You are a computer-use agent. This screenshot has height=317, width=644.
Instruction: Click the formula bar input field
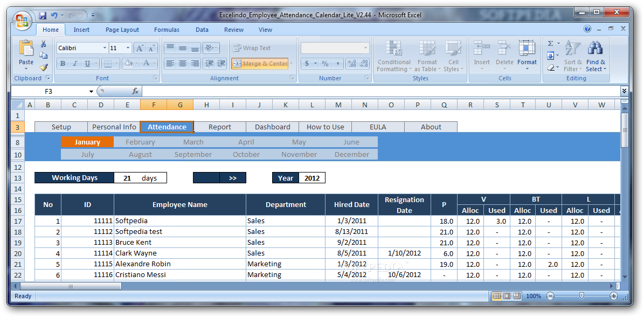381,91
